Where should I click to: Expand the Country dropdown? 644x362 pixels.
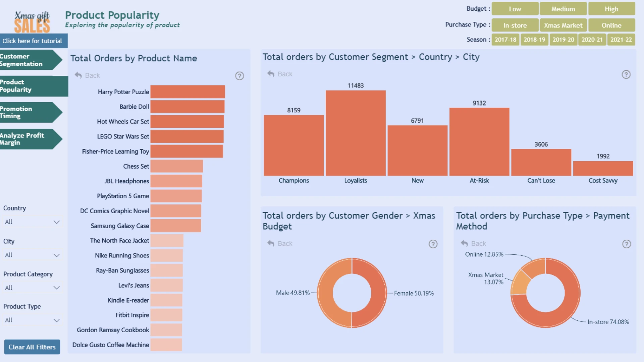(x=32, y=222)
